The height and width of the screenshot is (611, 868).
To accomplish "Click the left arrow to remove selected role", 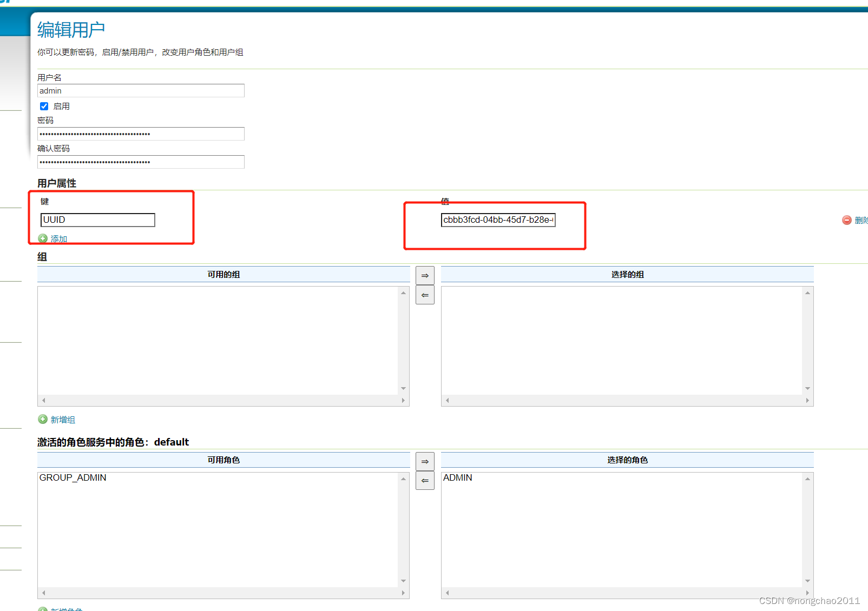I will [425, 480].
